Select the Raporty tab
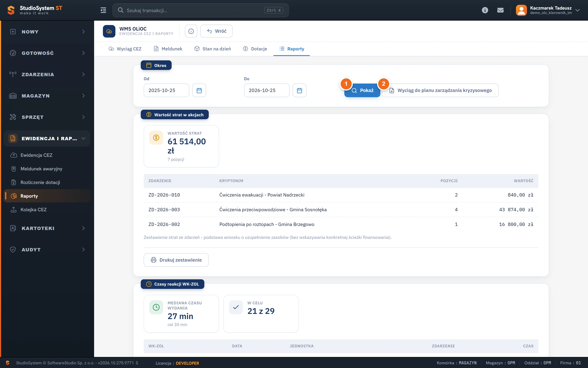 pyautogui.click(x=292, y=49)
